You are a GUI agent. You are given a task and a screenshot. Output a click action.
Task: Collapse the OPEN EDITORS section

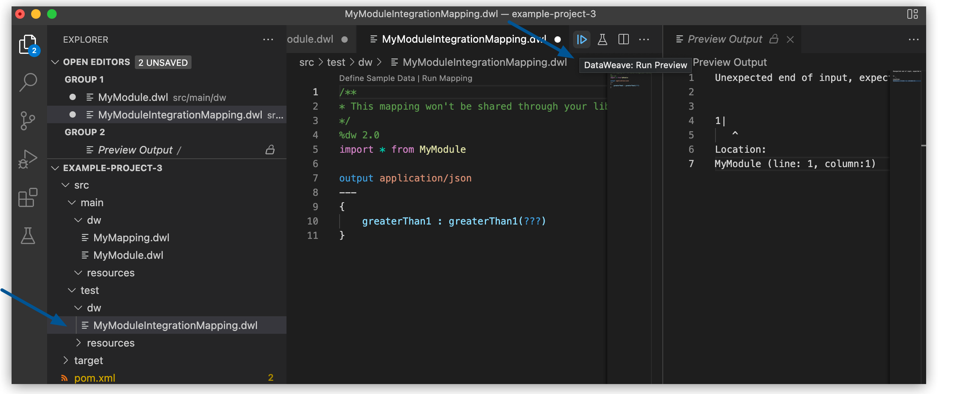pyautogui.click(x=55, y=62)
